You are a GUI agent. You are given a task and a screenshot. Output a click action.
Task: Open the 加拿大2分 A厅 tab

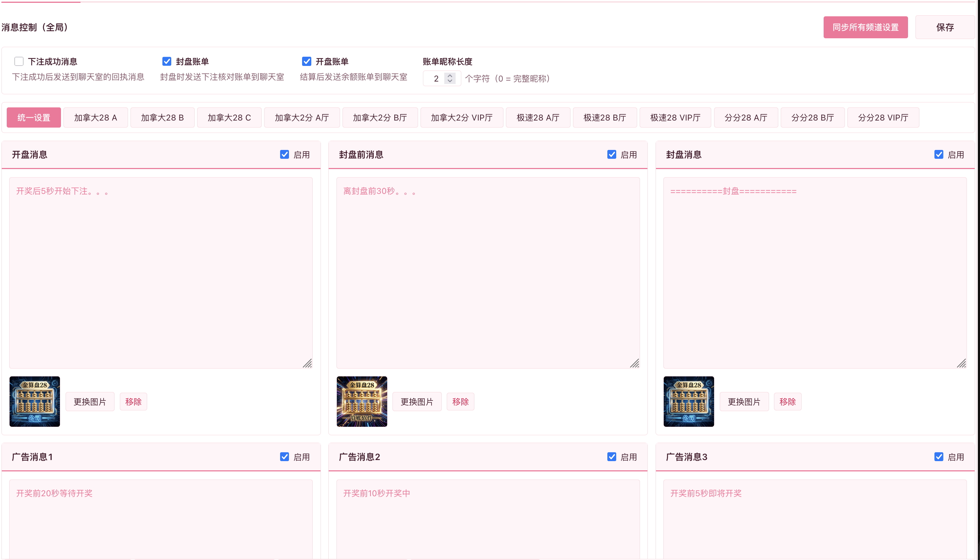pyautogui.click(x=302, y=118)
